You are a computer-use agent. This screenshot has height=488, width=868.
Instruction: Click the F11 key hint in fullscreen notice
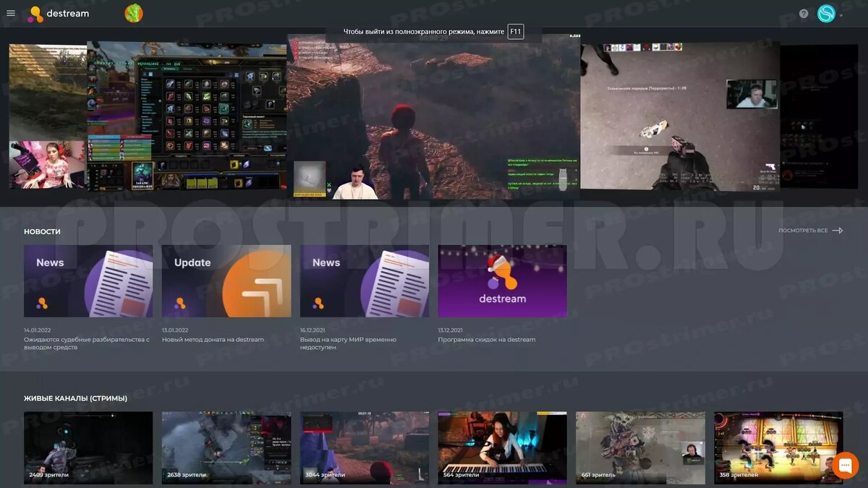(515, 32)
